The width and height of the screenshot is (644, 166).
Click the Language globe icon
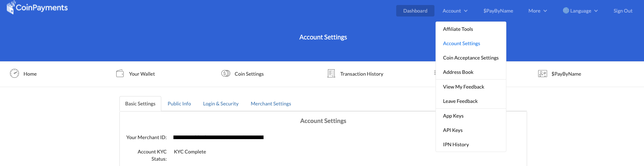point(566,11)
